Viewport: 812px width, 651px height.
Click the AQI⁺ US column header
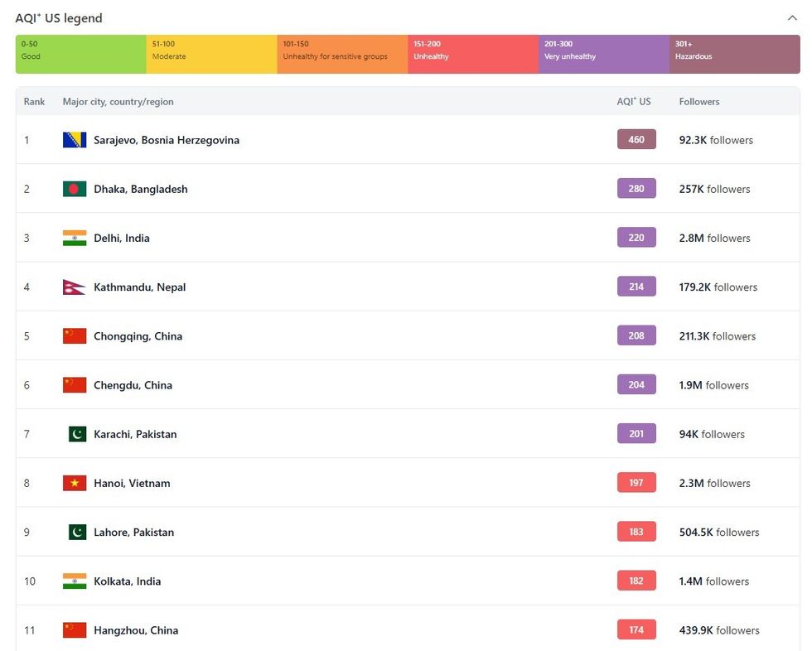(x=634, y=102)
